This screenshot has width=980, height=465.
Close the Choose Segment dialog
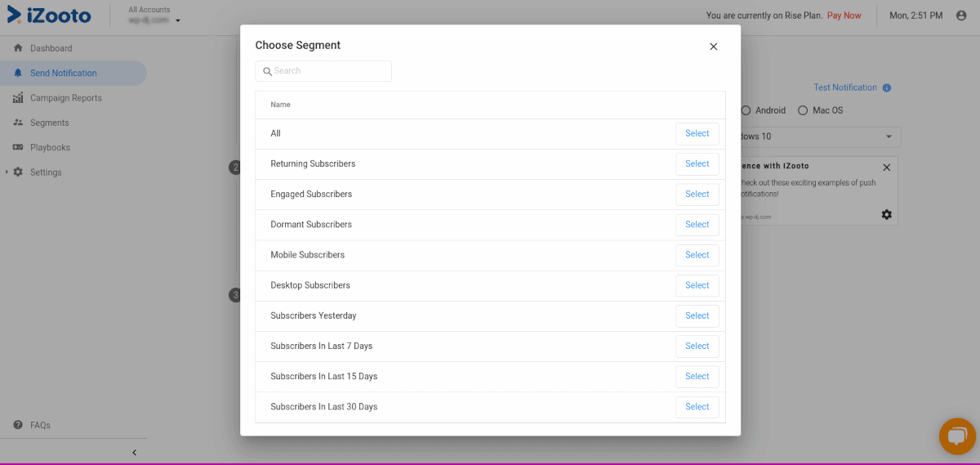(x=714, y=47)
